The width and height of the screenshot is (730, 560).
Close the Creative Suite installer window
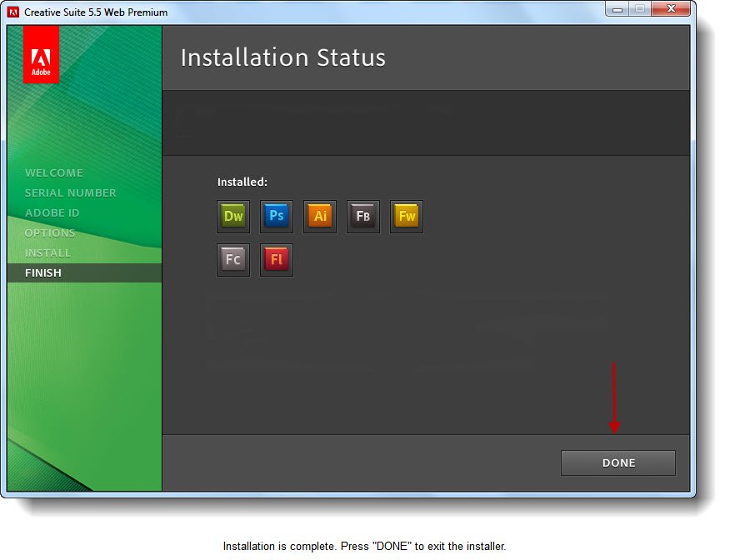point(670,9)
